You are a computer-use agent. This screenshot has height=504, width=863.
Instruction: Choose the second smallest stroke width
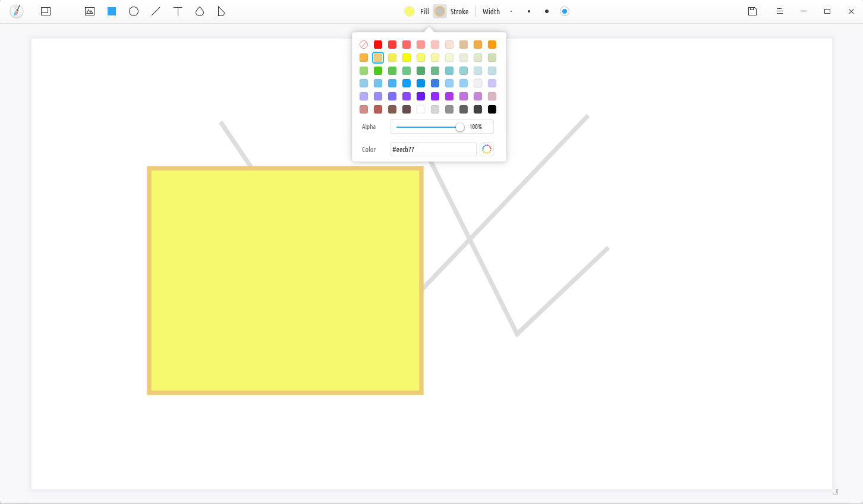point(529,11)
